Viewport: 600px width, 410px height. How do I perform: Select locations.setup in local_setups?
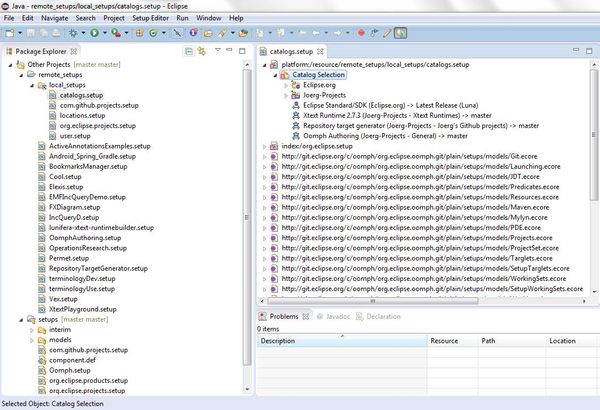82,116
